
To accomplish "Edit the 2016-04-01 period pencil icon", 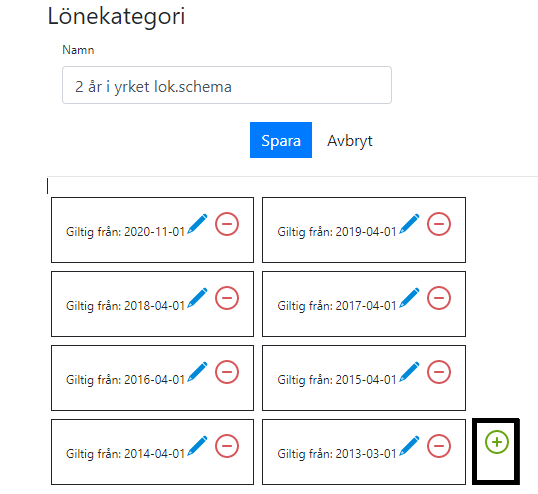I will [197, 372].
